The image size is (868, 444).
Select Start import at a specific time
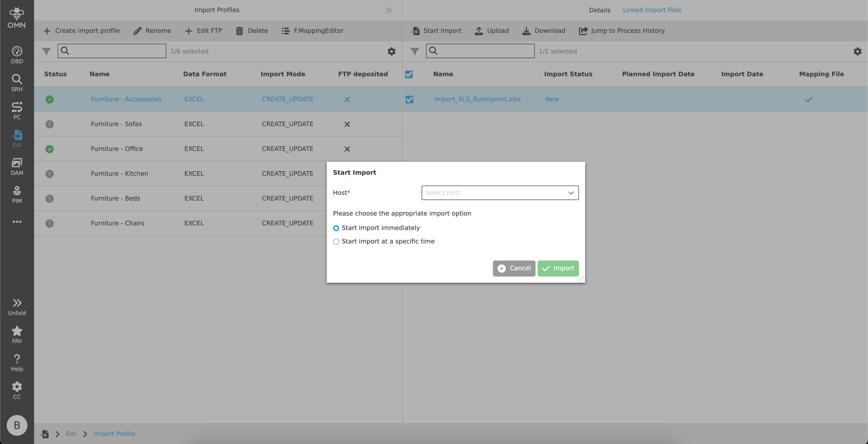click(x=336, y=242)
